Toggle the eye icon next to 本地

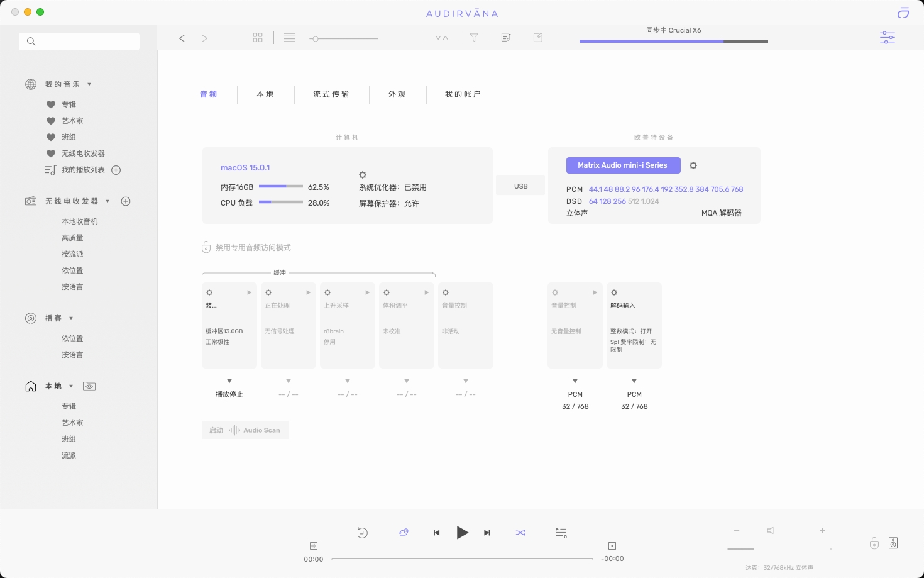click(x=89, y=386)
